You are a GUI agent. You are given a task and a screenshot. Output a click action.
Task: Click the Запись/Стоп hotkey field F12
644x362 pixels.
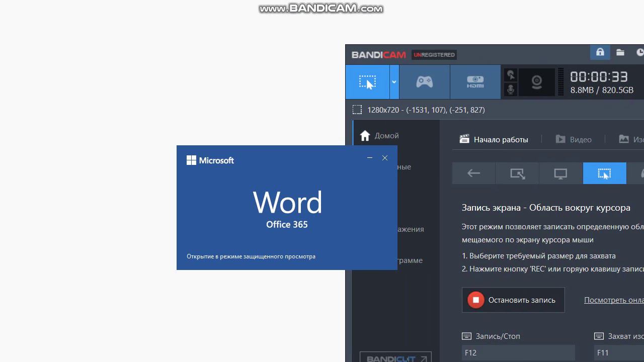click(x=518, y=353)
